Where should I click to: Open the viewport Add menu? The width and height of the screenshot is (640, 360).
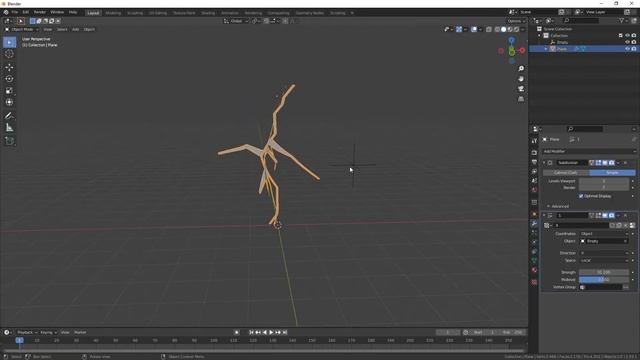tap(76, 29)
